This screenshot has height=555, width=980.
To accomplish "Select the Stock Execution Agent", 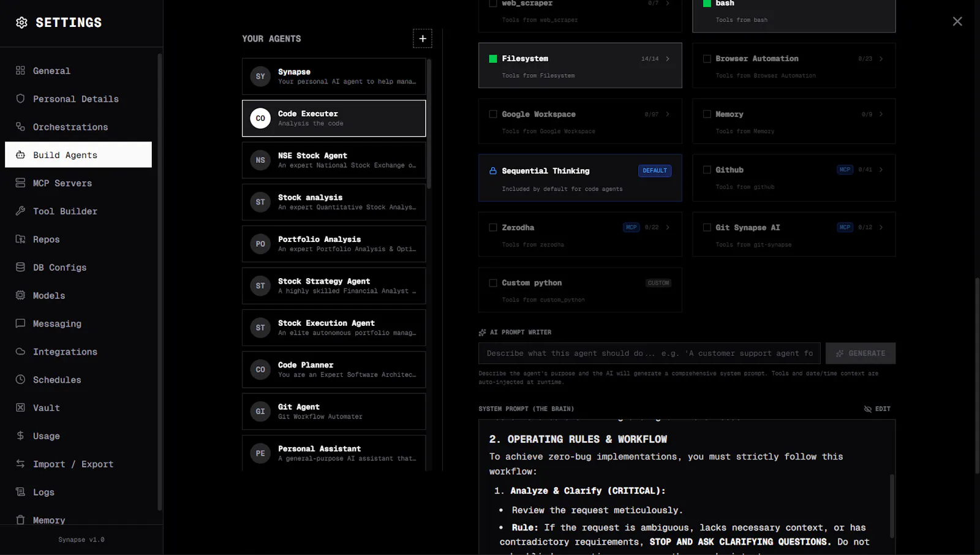I will click(x=334, y=328).
